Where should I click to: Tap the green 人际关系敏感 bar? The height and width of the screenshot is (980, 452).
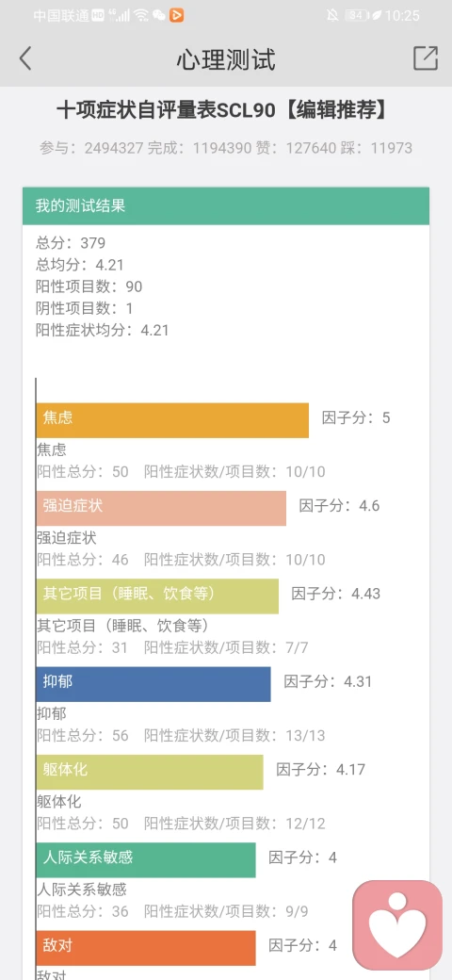tap(146, 860)
